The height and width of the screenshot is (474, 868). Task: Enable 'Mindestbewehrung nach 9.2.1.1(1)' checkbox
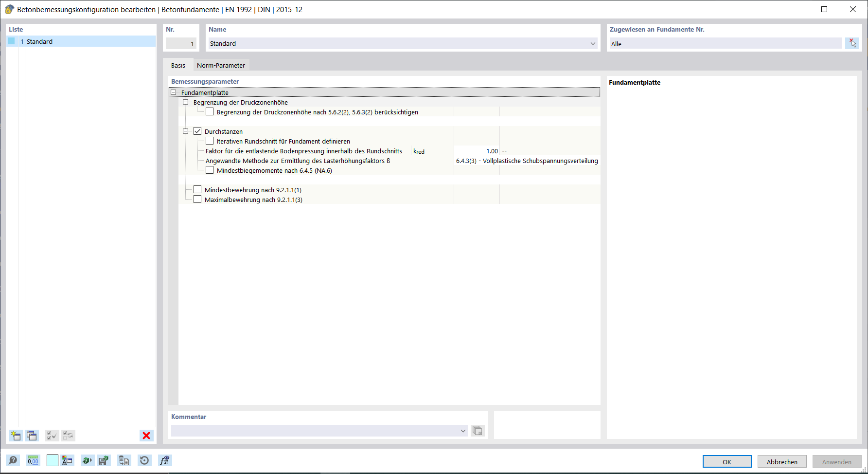point(197,190)
